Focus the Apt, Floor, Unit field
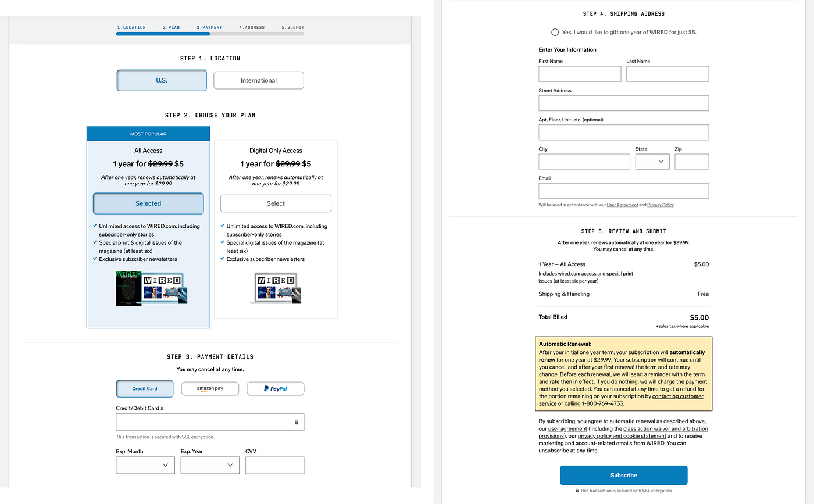This screenshot has height=504, width=814. point(624,133)
